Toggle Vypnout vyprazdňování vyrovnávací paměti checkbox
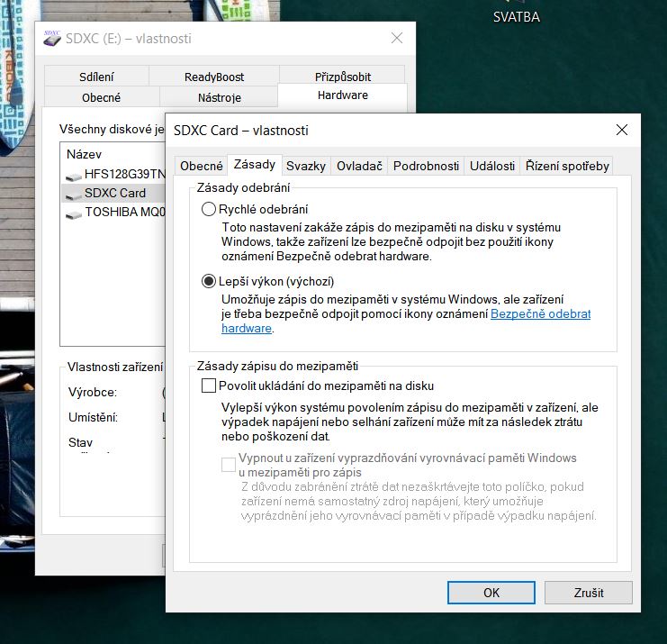Screen dimensions: 667x644 click(229, 465)
